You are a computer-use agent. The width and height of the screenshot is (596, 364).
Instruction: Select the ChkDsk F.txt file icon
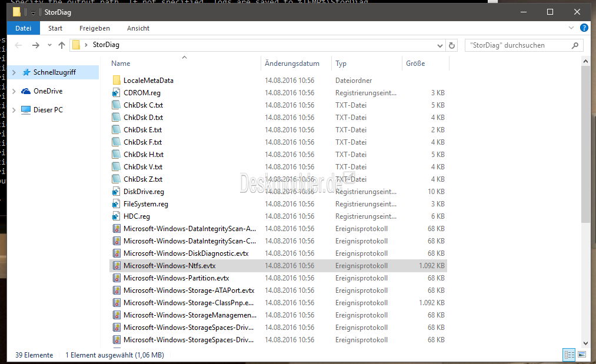click(116, 142)
